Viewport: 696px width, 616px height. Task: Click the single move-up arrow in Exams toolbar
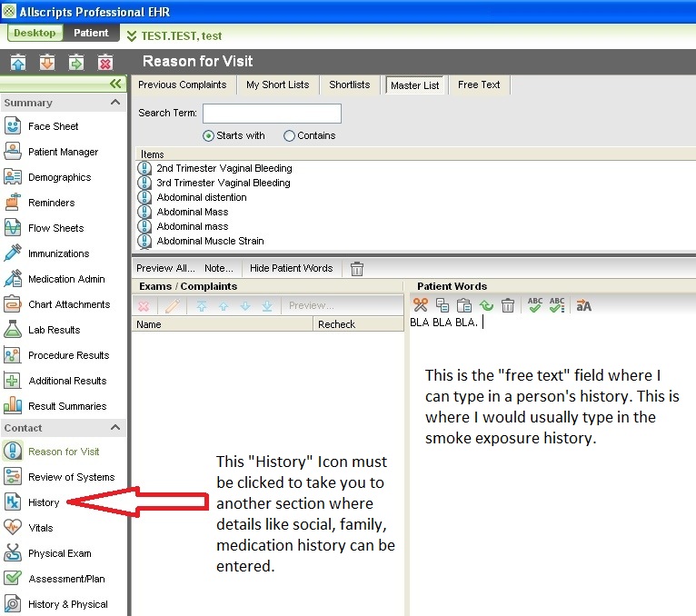click(224, 306)
